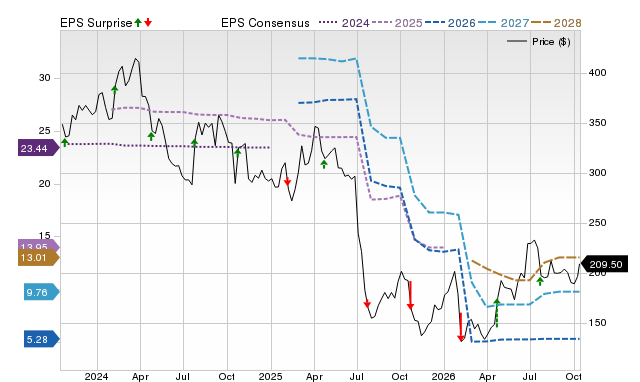Select long red surprise arrow in late October 2025
640x382 pixels.
[x=410, y=295]
